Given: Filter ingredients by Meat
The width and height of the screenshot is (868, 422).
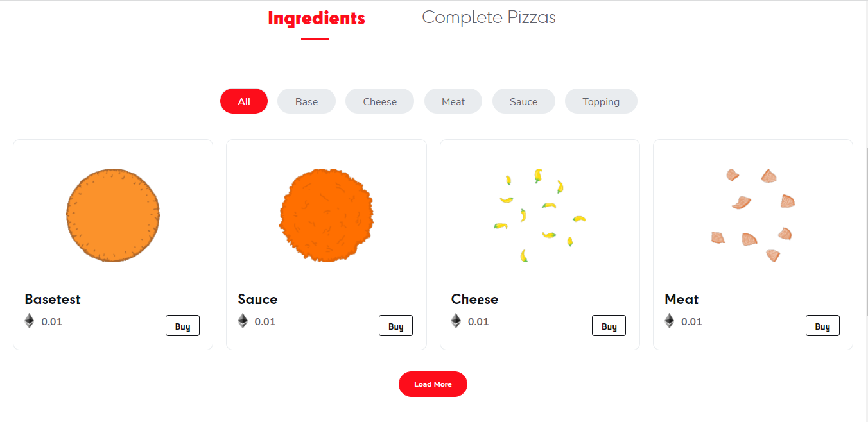Looking at the screenshot, I should point(453,101).
